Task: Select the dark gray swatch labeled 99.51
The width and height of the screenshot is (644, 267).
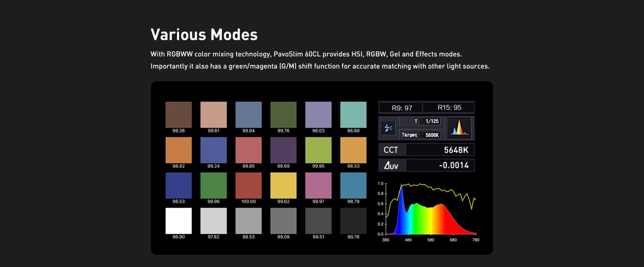Action: [318, 221]
